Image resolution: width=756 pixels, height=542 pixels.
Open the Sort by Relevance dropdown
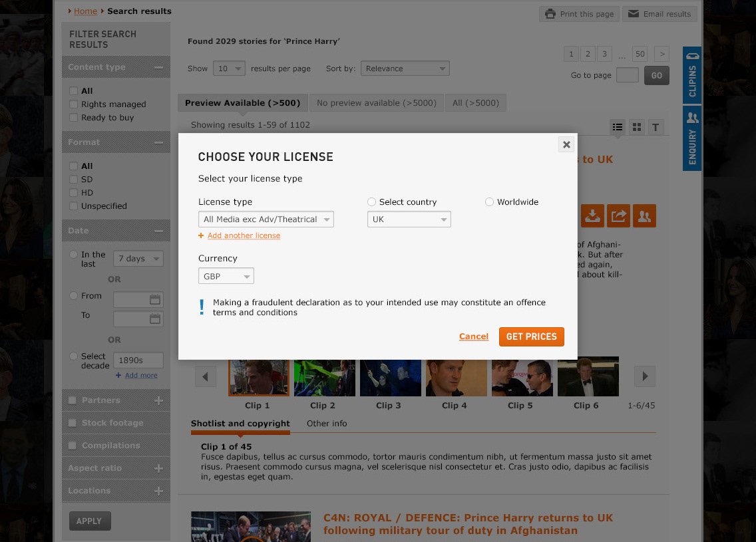[x=405, y=68]
